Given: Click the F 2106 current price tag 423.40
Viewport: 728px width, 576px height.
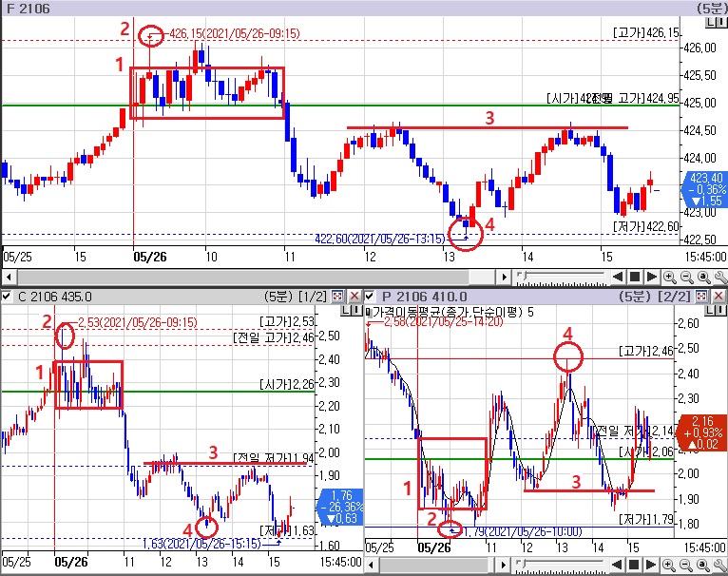Looking at the screenshot, I should point(706,189).
